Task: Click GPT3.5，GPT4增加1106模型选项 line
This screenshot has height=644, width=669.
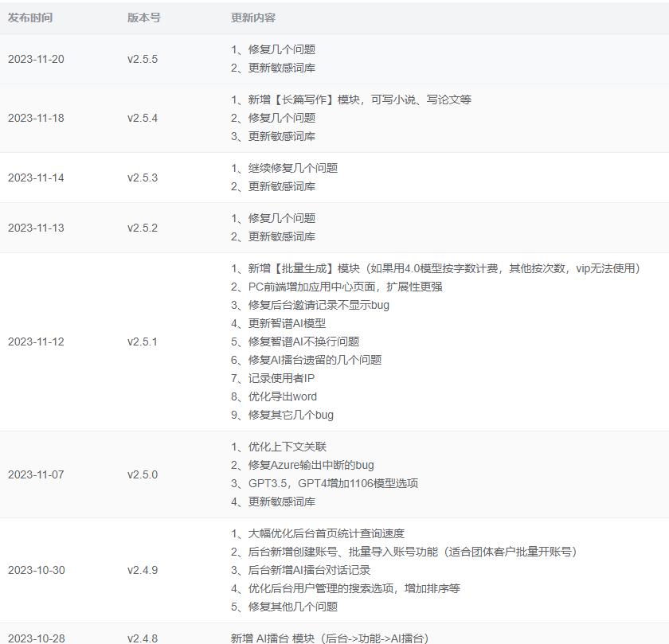Action: [x=325, y=483]
